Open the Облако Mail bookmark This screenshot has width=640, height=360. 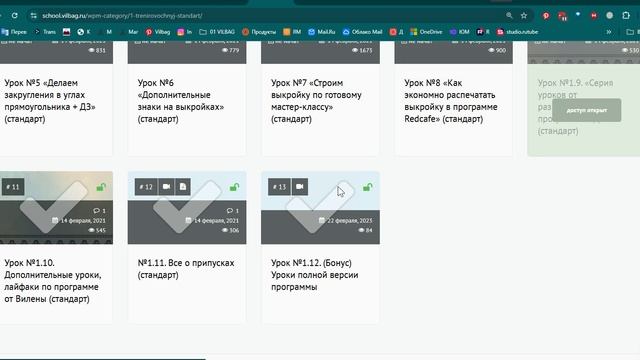(362, 32)
